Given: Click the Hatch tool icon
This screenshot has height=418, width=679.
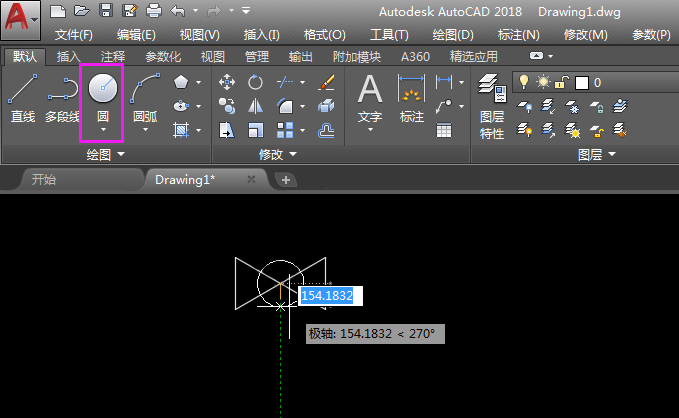Looking at the screenshot, I should 181,130.
